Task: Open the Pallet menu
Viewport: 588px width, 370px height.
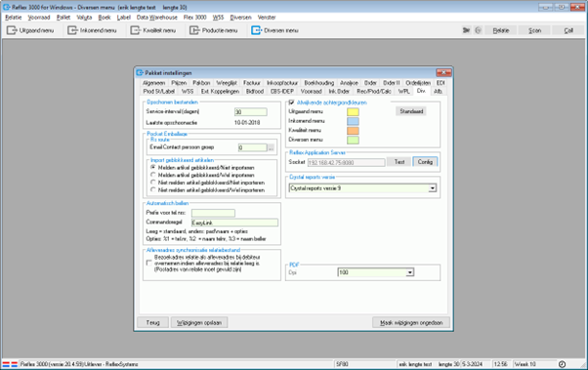Action: point(63,18)
